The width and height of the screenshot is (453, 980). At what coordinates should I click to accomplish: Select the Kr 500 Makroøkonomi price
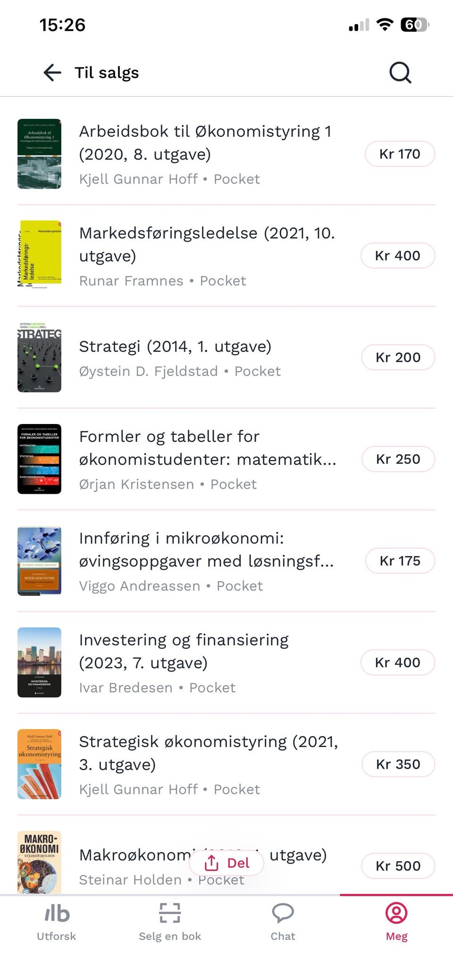(x=398, y=866)
